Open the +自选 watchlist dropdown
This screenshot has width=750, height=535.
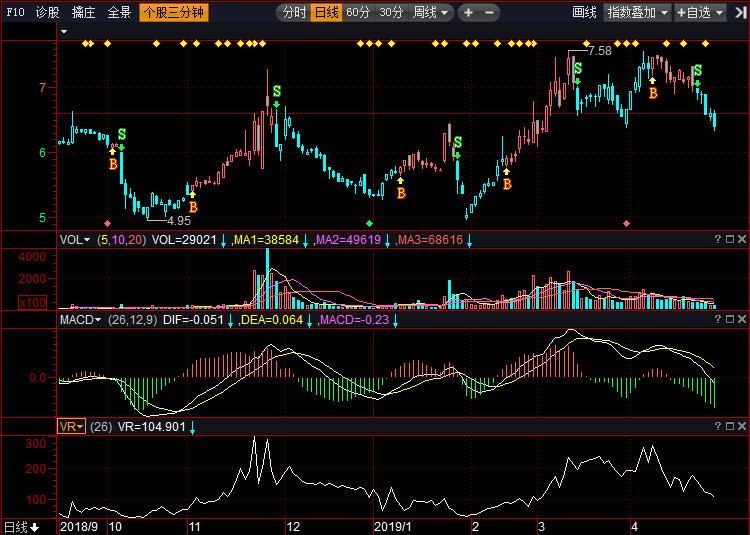pos(700,12)
